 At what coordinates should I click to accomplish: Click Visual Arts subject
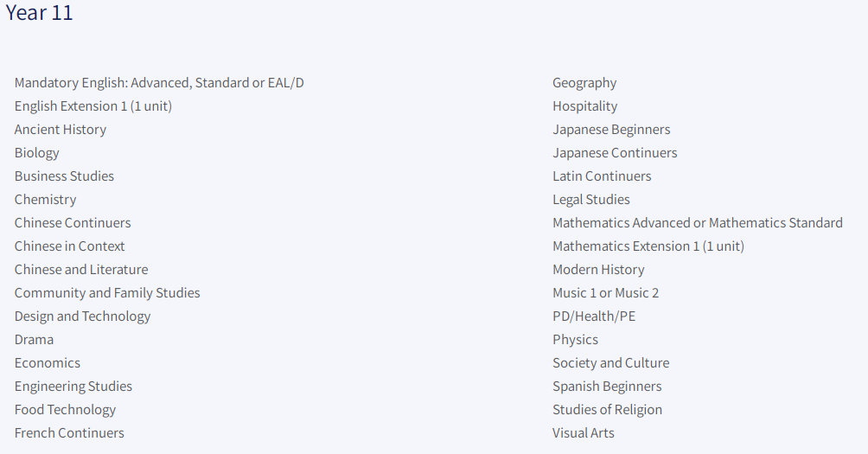tap(584, 433)
